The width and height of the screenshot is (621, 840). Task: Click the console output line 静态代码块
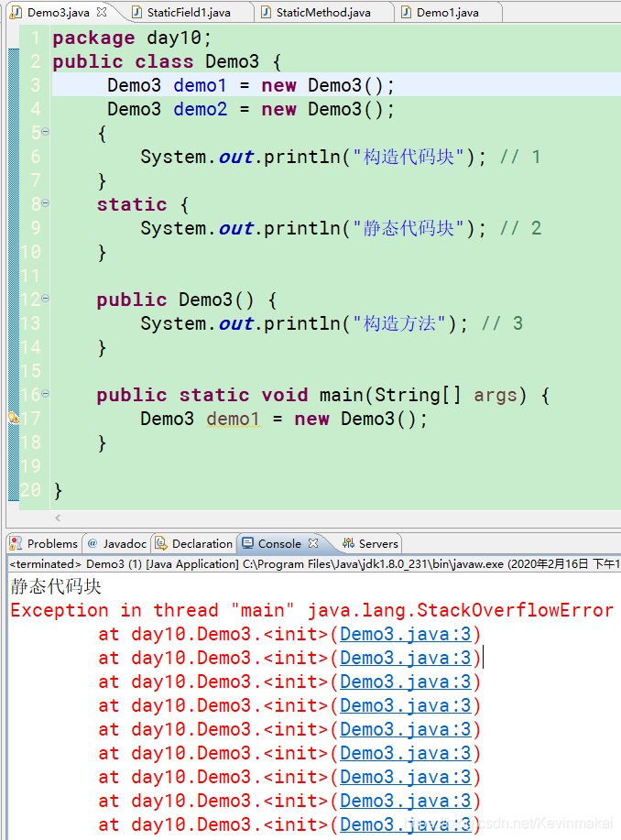pos(56,586)
